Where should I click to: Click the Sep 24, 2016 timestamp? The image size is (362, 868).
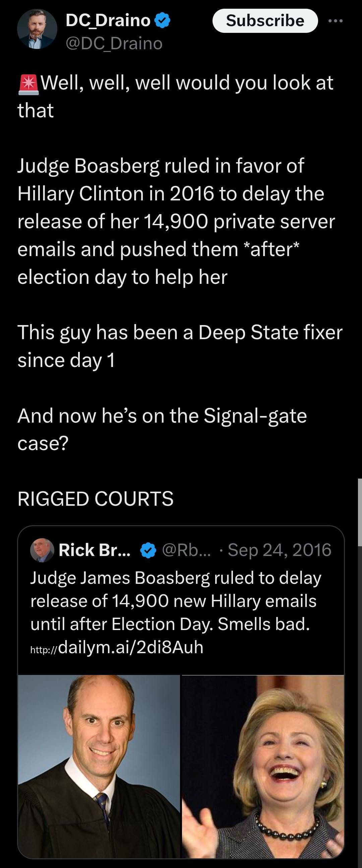280,550
